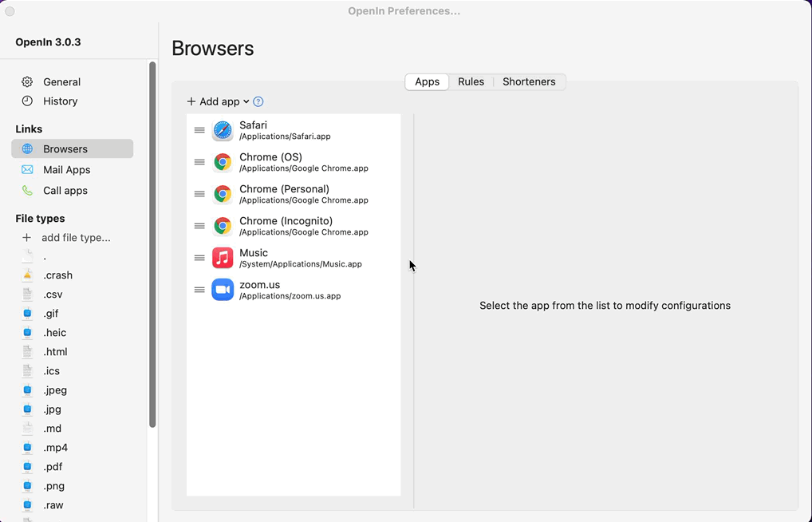Open the History section
This screenshot has width=812, height=522.
pos(60,101)
